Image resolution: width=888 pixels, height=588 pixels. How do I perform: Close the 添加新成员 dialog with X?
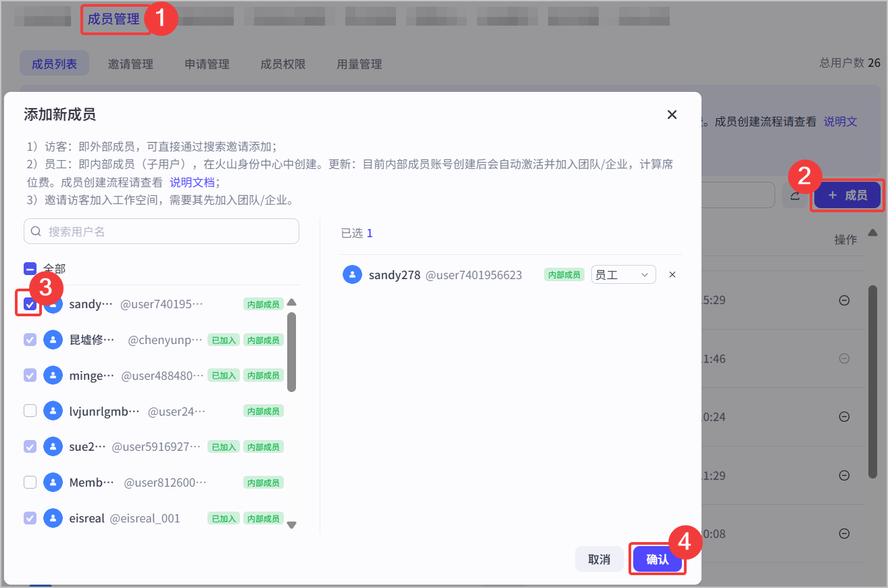(672, 114)
